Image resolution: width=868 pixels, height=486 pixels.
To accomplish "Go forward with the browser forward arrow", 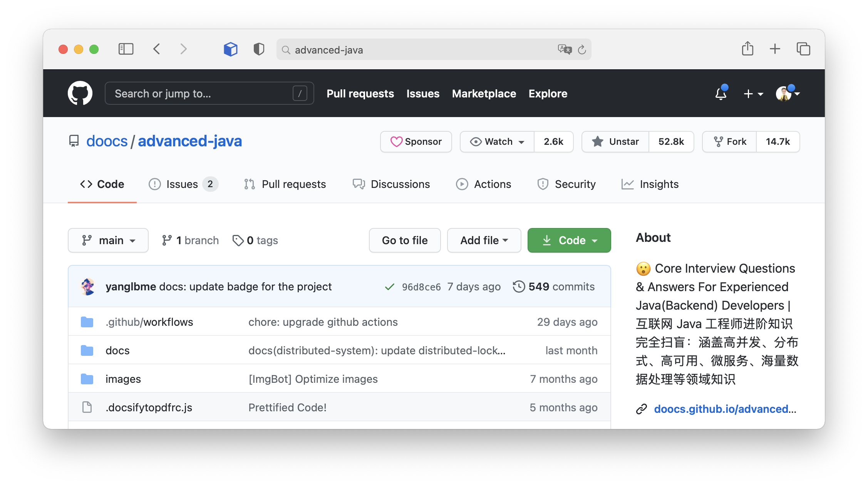I will 184,49.
